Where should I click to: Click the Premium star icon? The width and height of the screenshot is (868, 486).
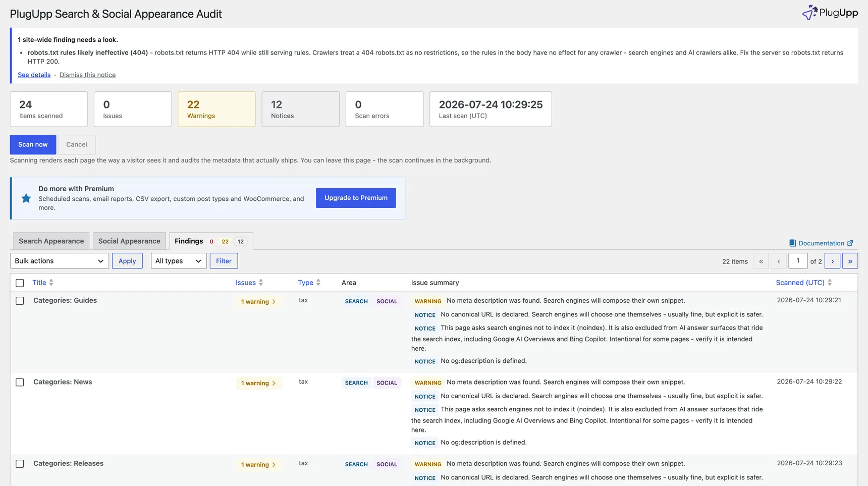(x=26, y=198)
